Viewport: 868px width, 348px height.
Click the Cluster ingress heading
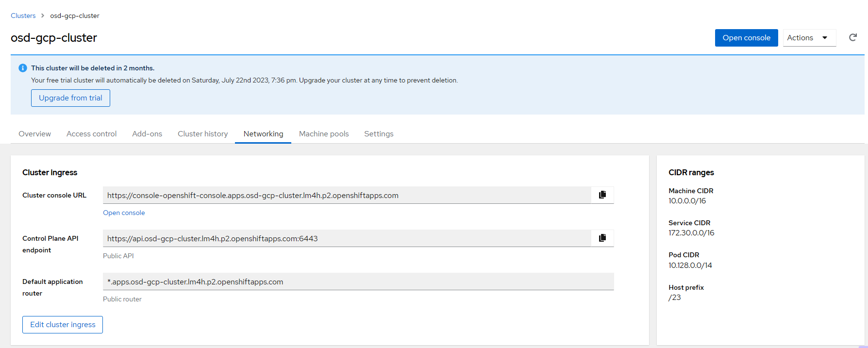tap(50, 172)
